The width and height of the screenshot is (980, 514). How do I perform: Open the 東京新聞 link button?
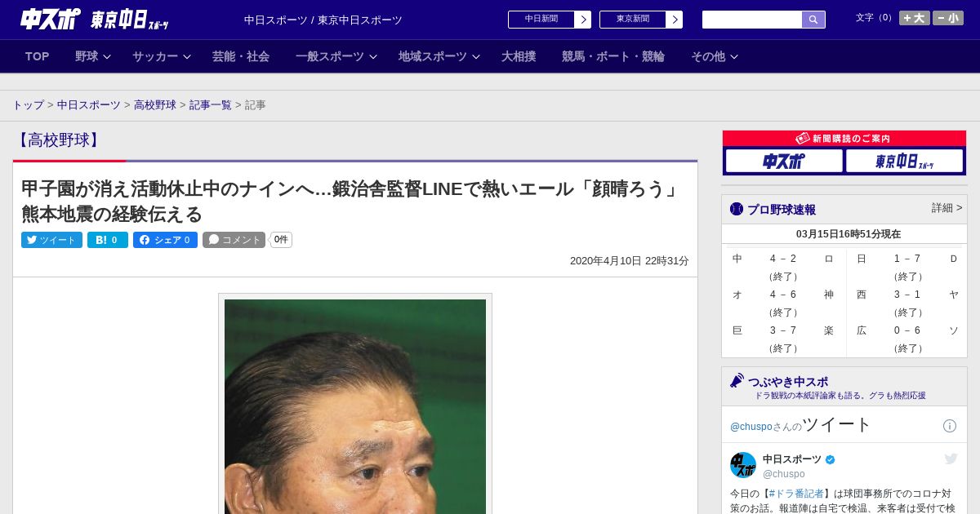click(x=632, y=20)
